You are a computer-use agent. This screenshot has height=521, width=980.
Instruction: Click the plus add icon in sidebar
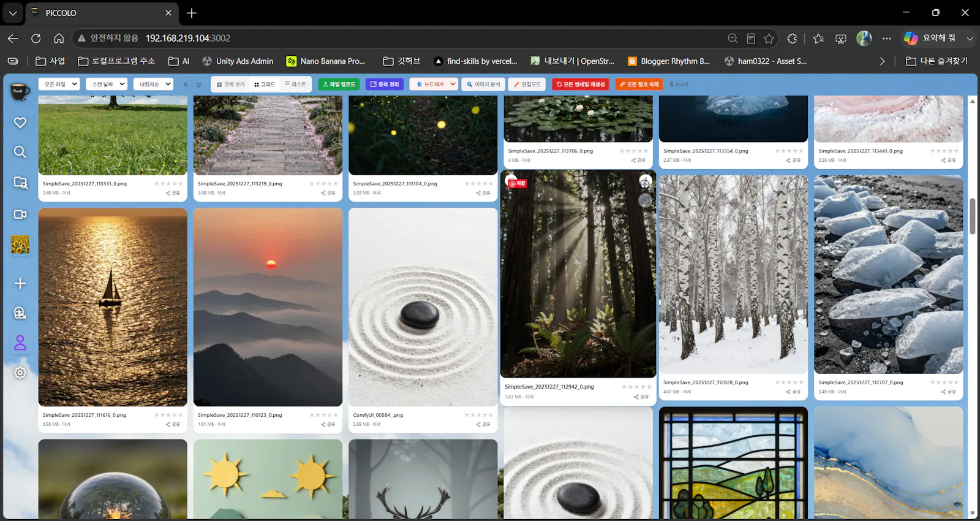click(x=20, y=283)
